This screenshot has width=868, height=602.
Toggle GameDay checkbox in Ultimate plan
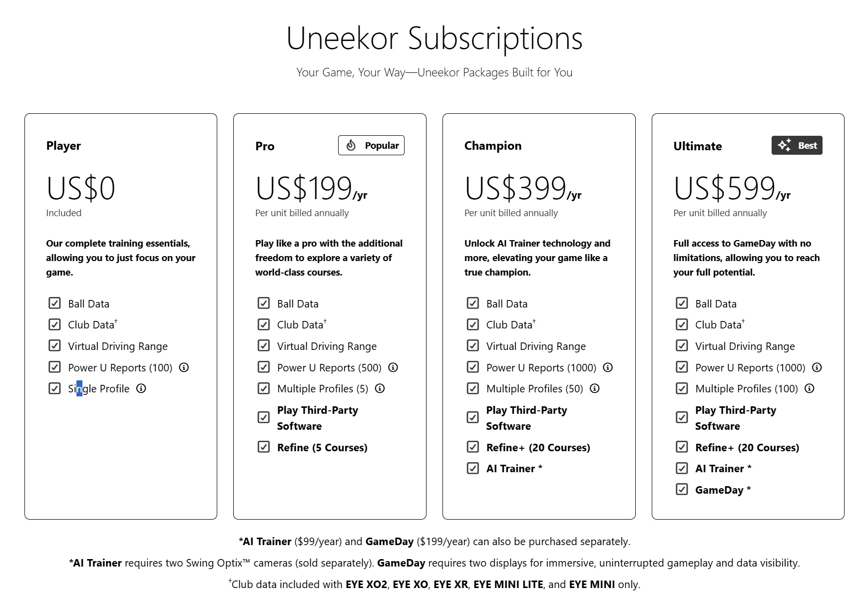click(682, 489)
